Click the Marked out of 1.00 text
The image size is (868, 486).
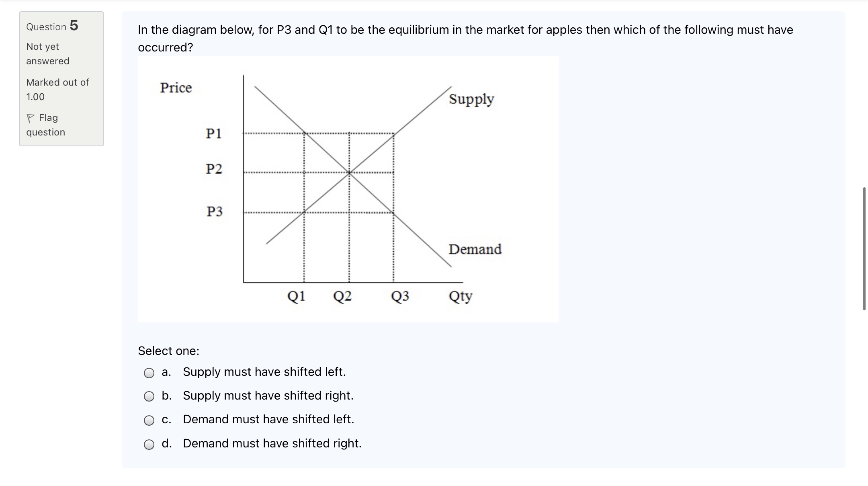tap(57, 89)
